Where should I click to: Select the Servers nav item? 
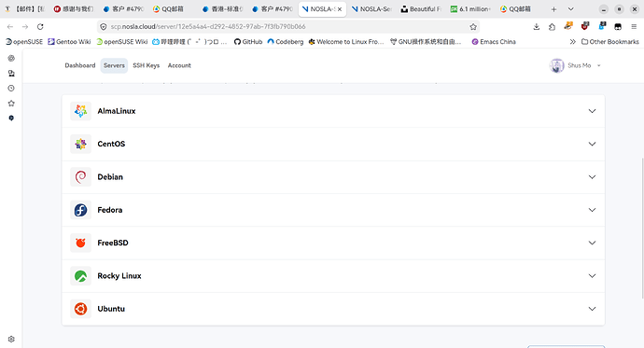(114, 65)
